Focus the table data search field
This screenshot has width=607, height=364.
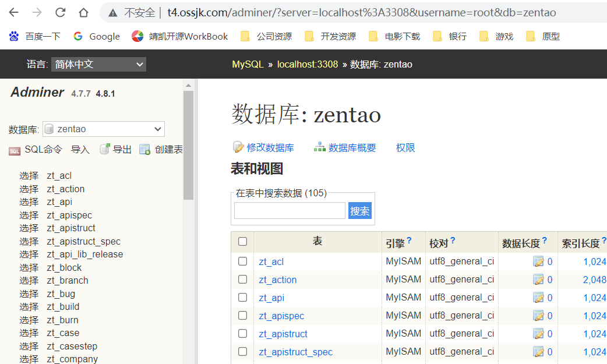tap(290, 211)
